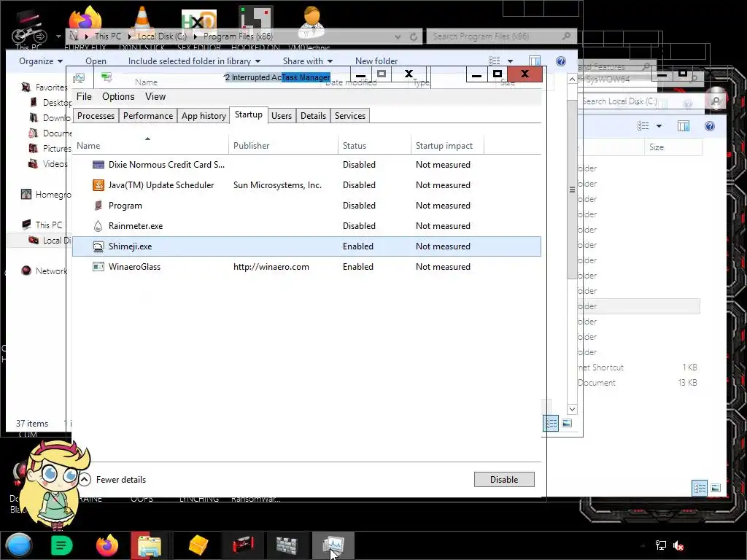Launch Firefox from the taskbar

point(107,545)
